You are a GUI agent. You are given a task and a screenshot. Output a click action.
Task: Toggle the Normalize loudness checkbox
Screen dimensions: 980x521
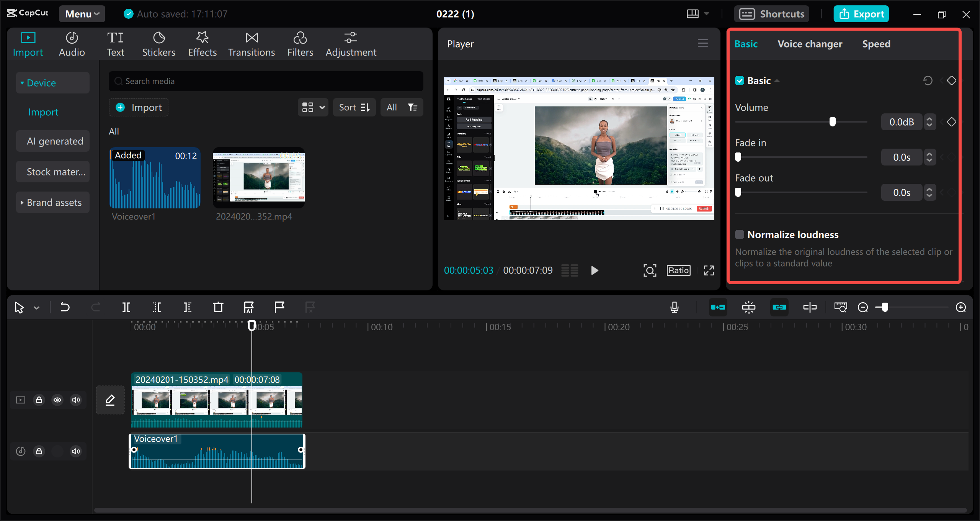(739, 234)
